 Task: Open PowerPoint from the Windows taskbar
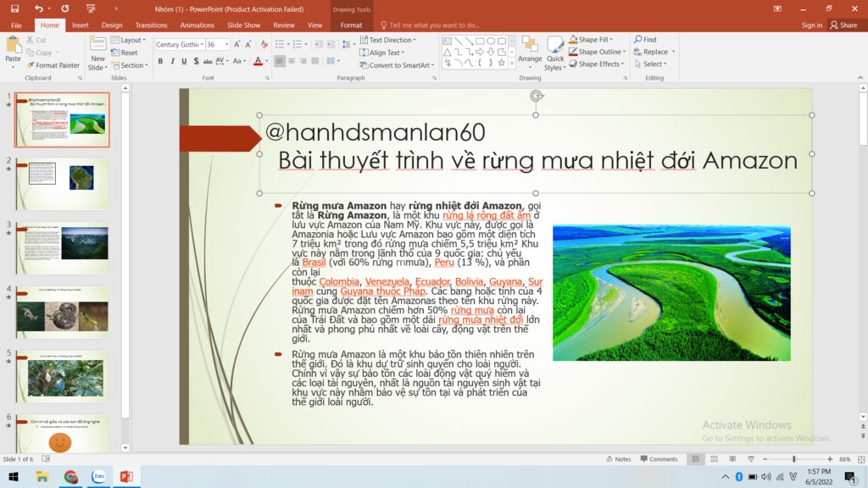[126, 477]
